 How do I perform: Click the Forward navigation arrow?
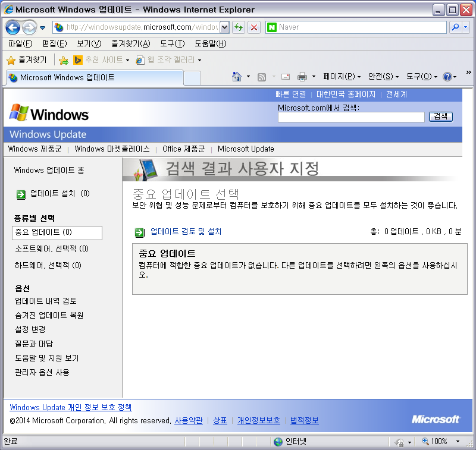click(29, 27)
